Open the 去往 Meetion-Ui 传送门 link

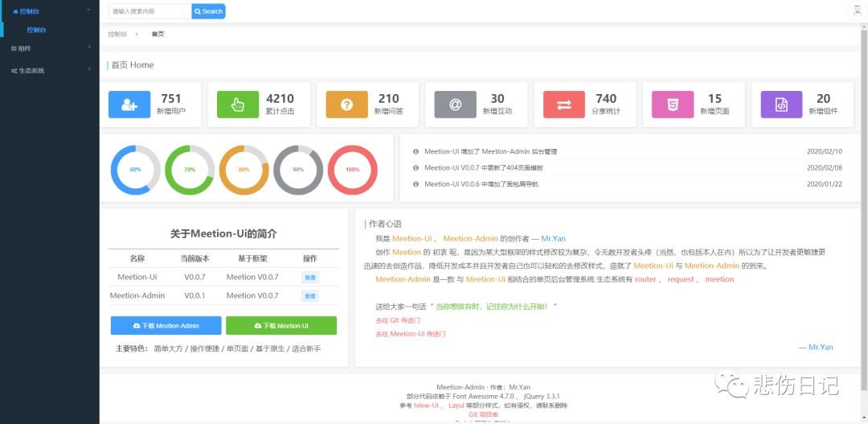click(x=410, y=334)
